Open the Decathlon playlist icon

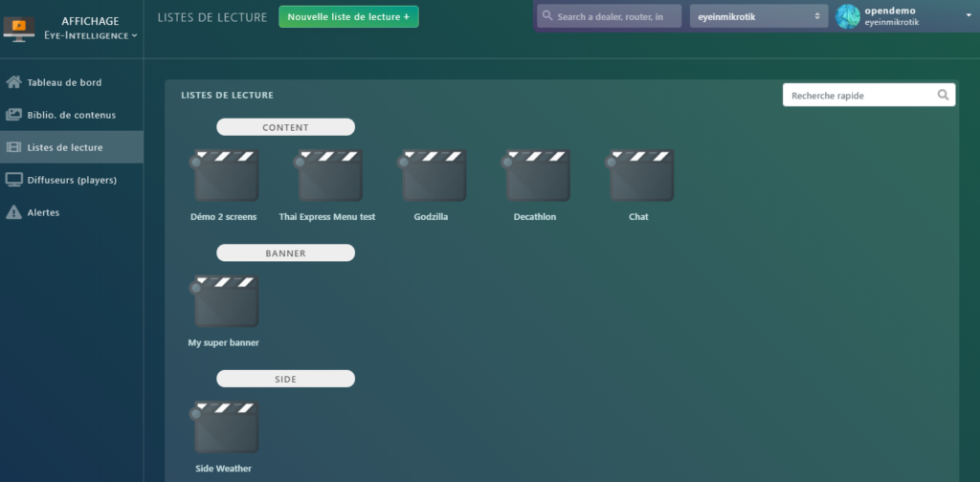[x=537, y=176]
